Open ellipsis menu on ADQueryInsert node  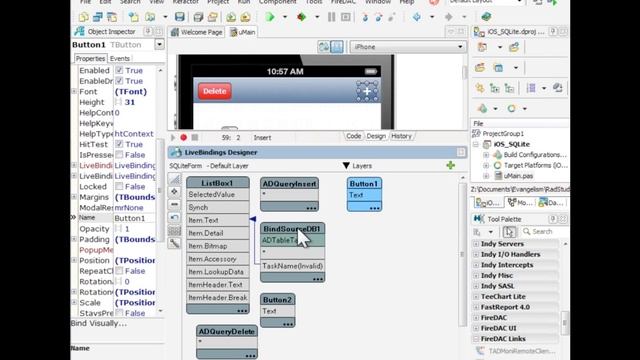coord(311,208)
